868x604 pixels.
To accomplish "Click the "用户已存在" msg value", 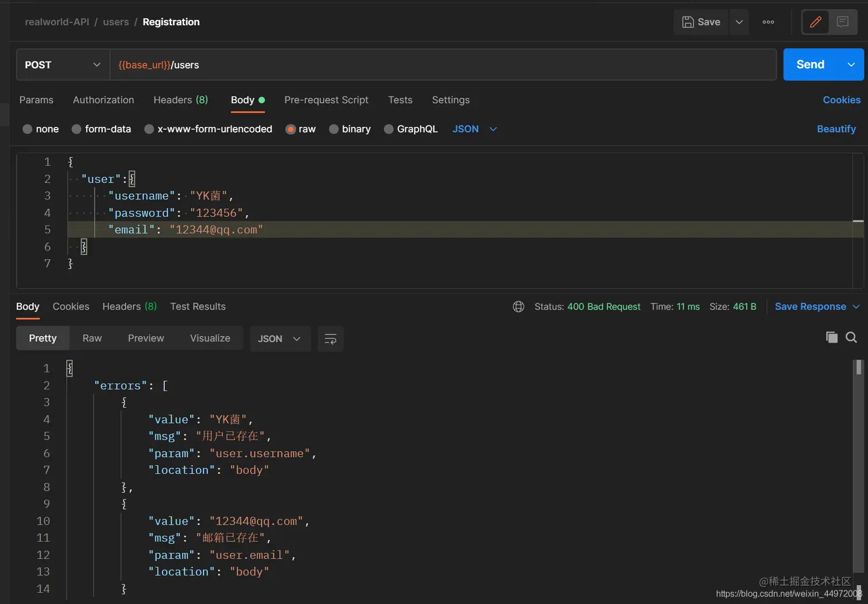I will coord(230,437).
